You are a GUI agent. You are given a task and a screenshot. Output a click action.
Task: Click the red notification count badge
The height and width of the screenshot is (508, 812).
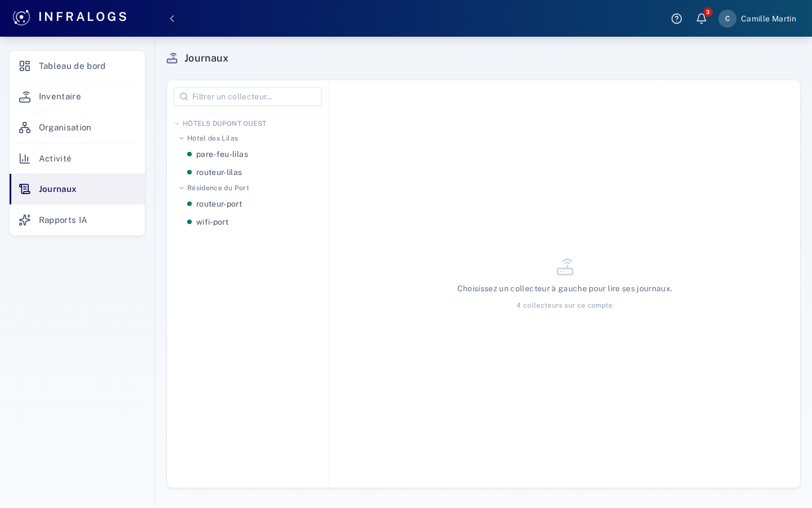point(708,12)
